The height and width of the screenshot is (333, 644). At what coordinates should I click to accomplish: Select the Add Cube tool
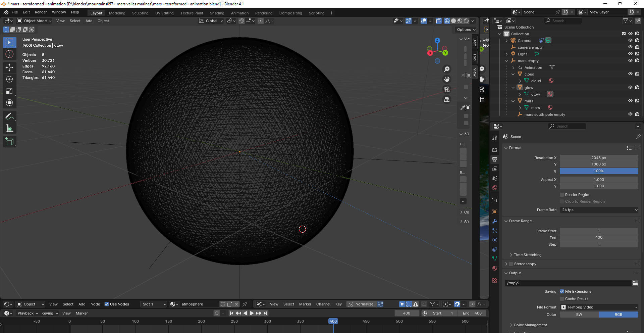point(9,142)
